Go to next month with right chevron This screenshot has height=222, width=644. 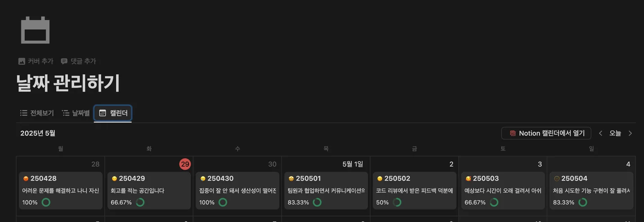point(630,133)
